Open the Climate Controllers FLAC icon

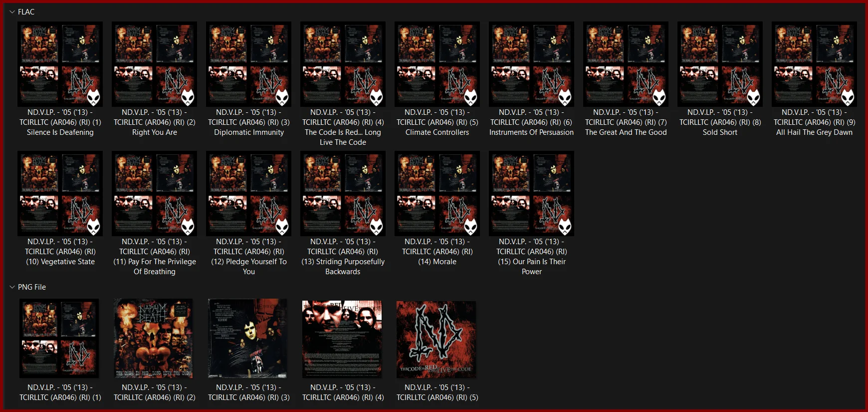click(437, 64)
